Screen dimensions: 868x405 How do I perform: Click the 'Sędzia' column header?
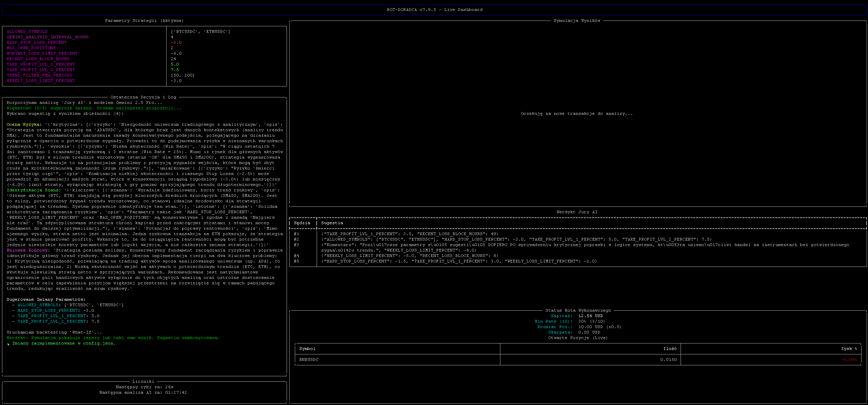(x=302, y=223)
